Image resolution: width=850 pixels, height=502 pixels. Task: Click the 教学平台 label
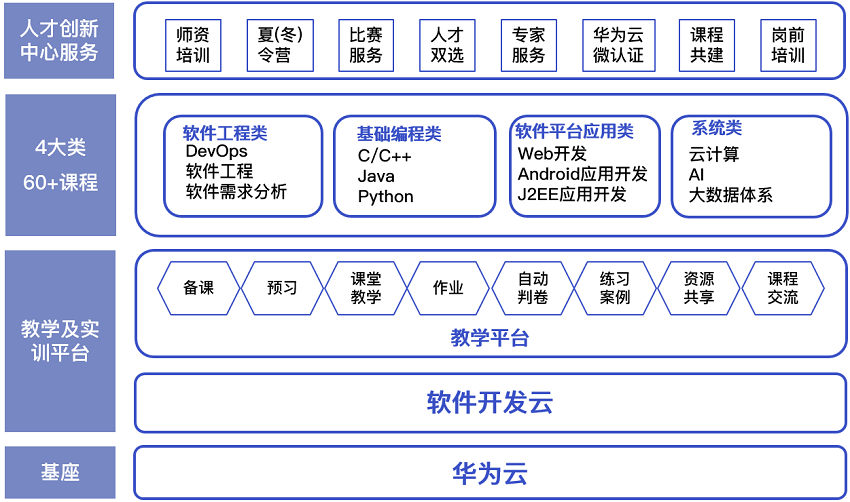(490, 338)
